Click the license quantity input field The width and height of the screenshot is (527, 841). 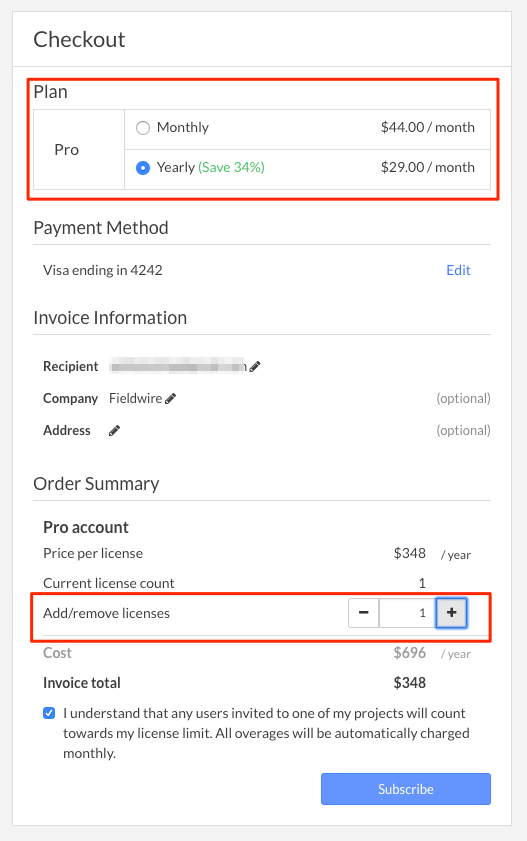[407, 613]
